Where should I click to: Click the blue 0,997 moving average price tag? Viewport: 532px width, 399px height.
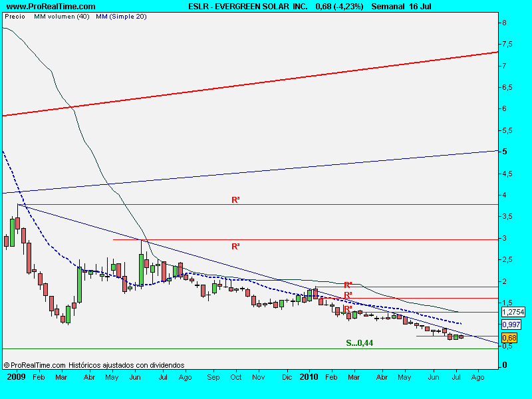[x=511, y=325]
